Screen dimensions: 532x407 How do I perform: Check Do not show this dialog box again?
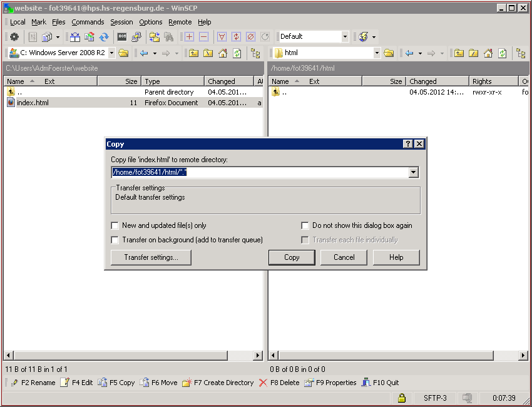[305, 225]
